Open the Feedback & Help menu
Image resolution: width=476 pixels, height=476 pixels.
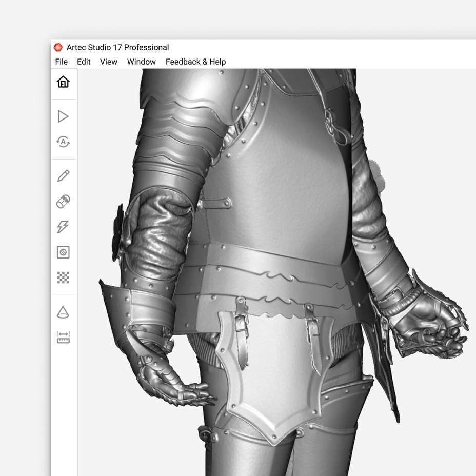(195, 62)
